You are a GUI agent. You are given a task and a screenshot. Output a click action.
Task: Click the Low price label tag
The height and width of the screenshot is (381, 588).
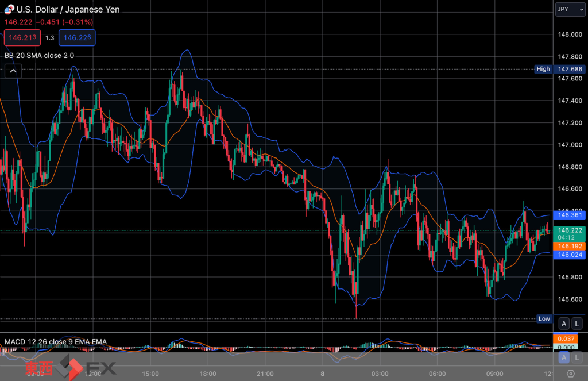[x=544, y=319]
